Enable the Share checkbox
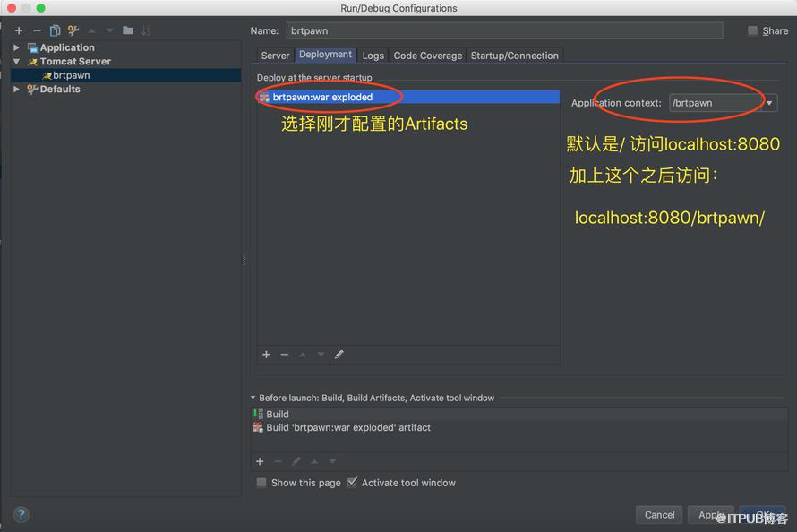 [x=752, y=30]
